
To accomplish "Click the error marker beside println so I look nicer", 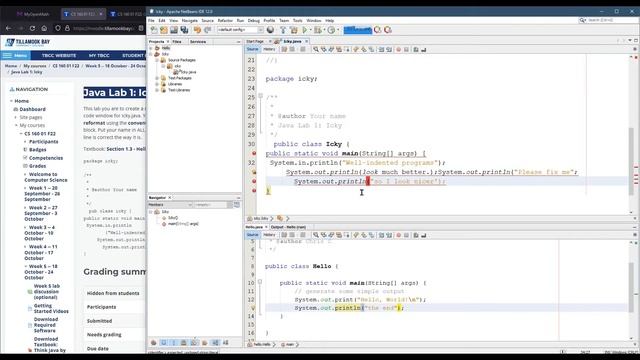I will (x=254, y=181).
